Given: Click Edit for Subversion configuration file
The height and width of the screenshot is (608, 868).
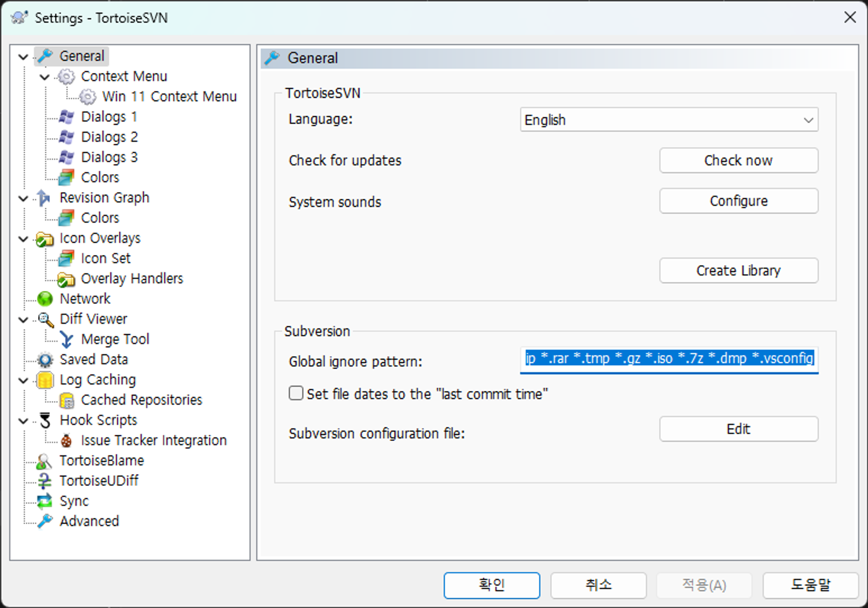Looking at the screenshot, I should [x=738, y=429].
